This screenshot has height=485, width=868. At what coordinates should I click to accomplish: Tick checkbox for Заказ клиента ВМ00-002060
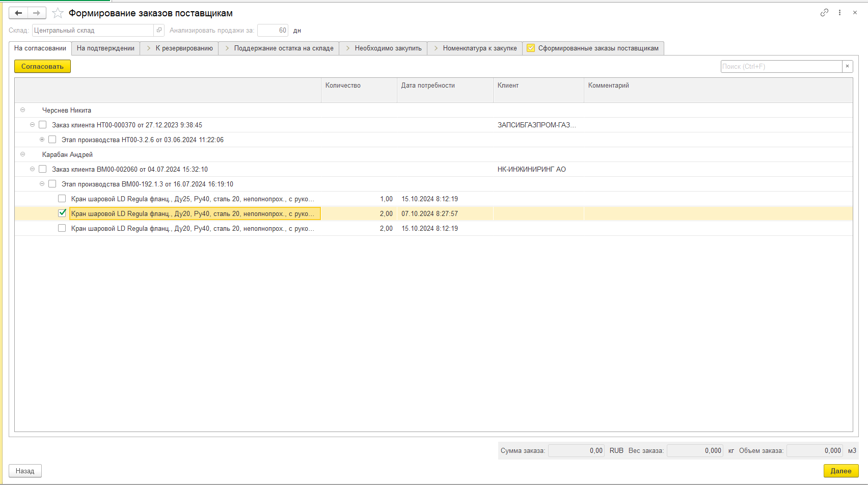[43, 169]
